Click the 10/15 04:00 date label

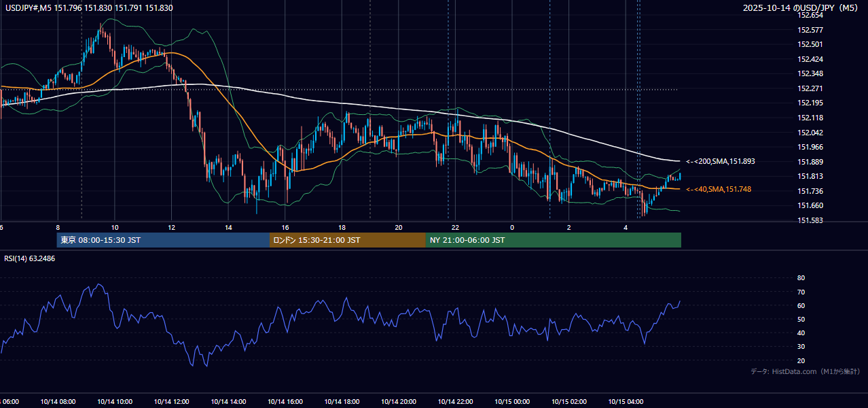click(626, 401)
